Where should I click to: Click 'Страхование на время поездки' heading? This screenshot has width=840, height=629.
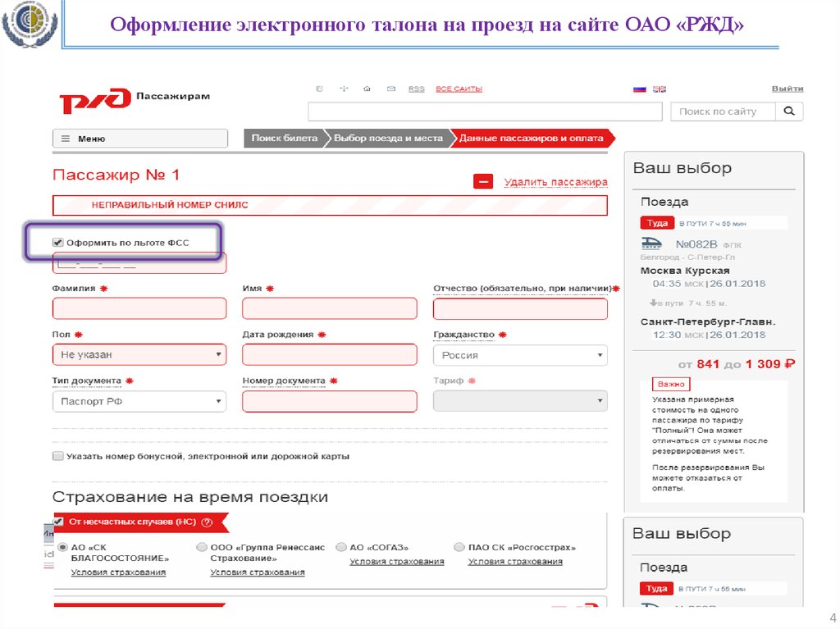point(190,497)
